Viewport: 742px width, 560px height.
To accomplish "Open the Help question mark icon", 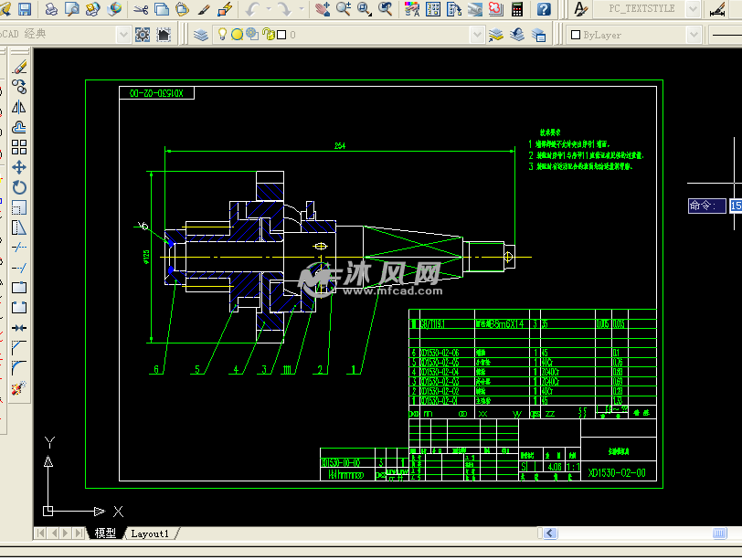I will point(544,9).
